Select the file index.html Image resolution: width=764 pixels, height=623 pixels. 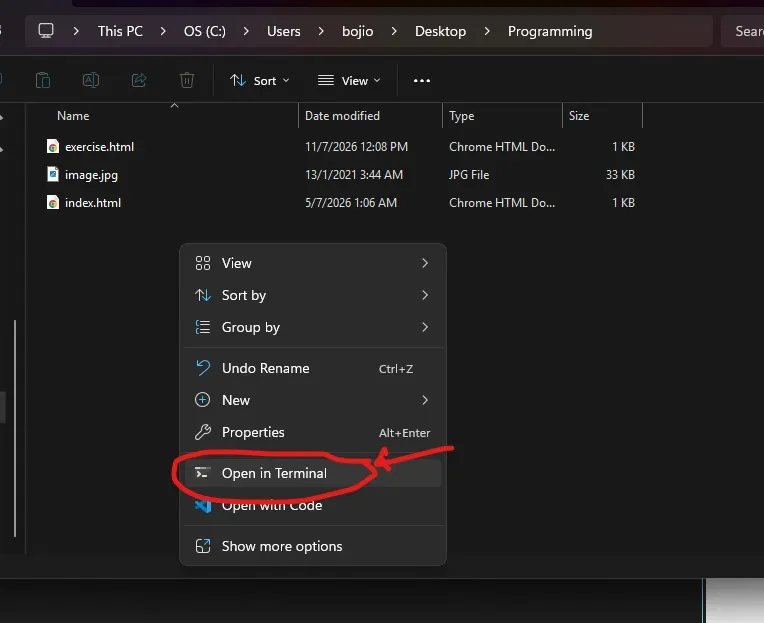coord(93,203)
